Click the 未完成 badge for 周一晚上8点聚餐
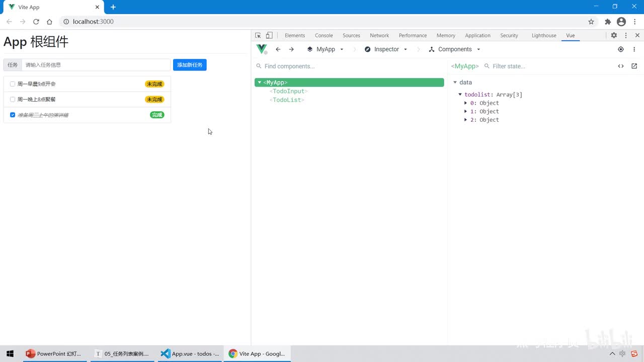 tap(154, 100)
